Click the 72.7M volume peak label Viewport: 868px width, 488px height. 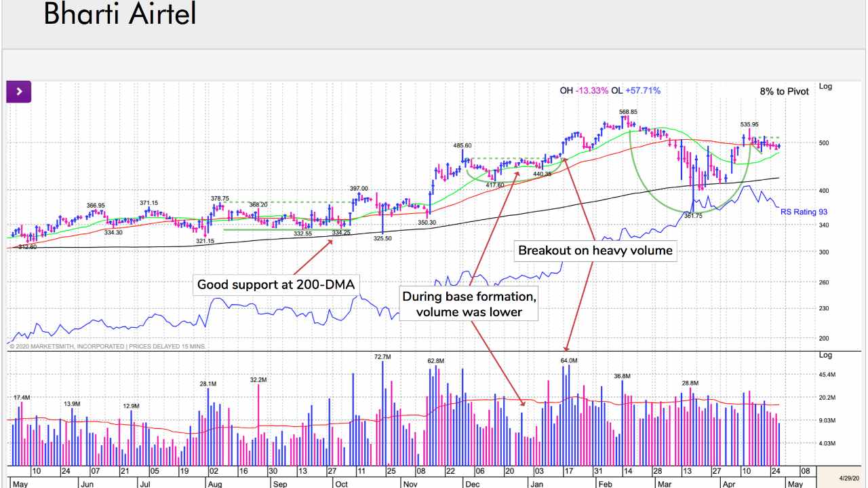point(382,356)
